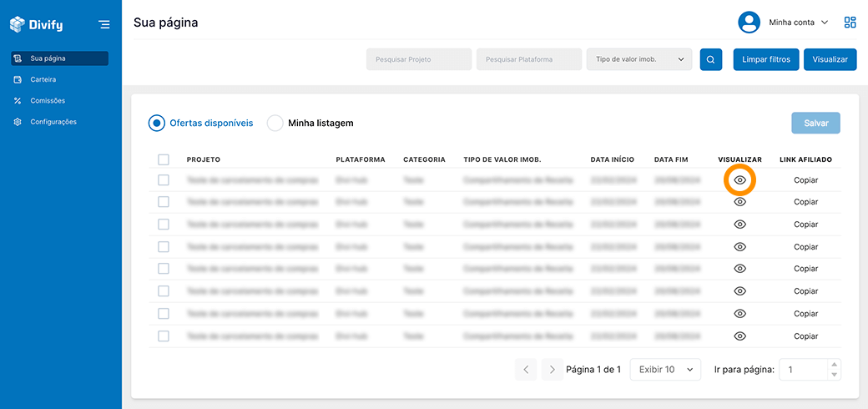
Task: Click the user avatar icon
Action: [749, 23]
